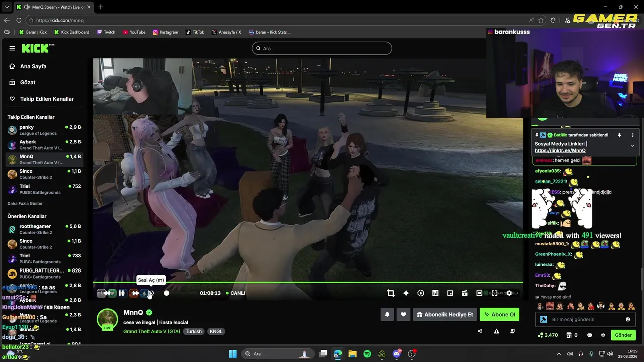Open stream stats bar-chart icon
The width and height of the screenshot is (644, 362).
pyautogui.click(x=435, y=293)
